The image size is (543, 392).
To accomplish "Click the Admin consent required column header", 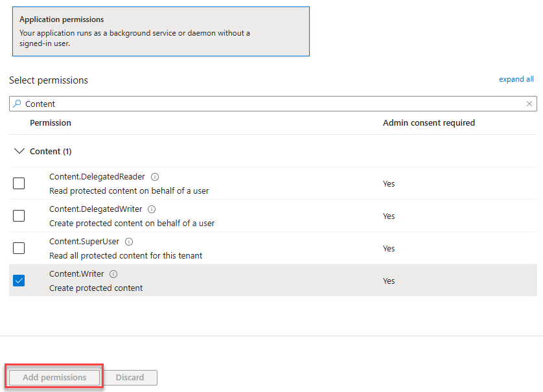I will click(x=428, y=122).
